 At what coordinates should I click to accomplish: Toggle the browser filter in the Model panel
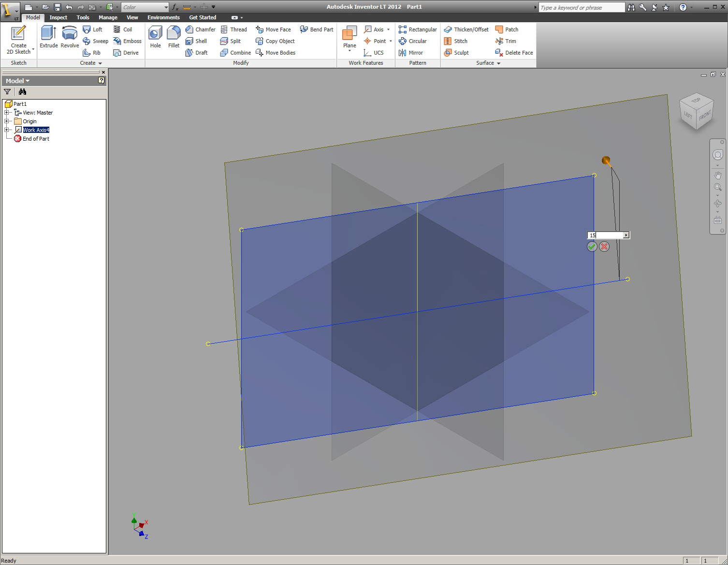pos(7,91)
